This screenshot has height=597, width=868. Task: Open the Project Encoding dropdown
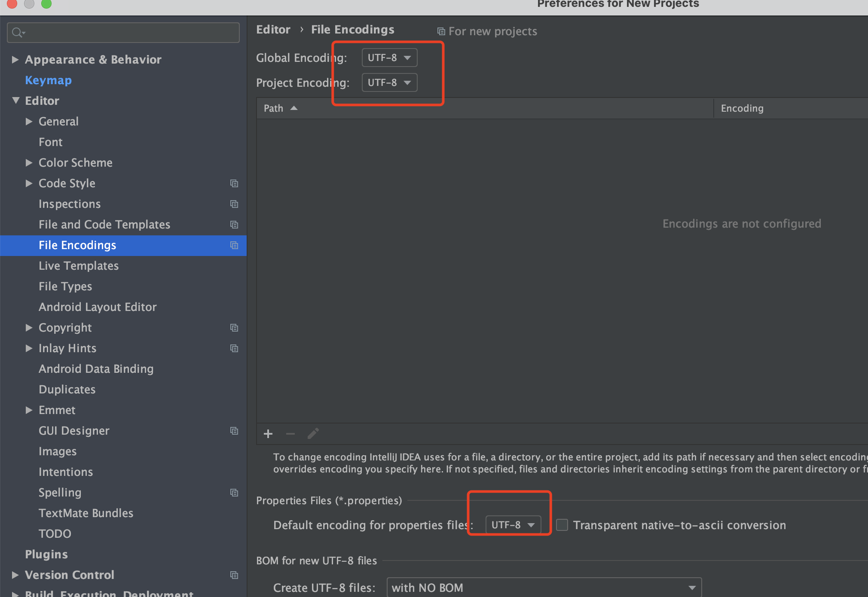[389, 82]
